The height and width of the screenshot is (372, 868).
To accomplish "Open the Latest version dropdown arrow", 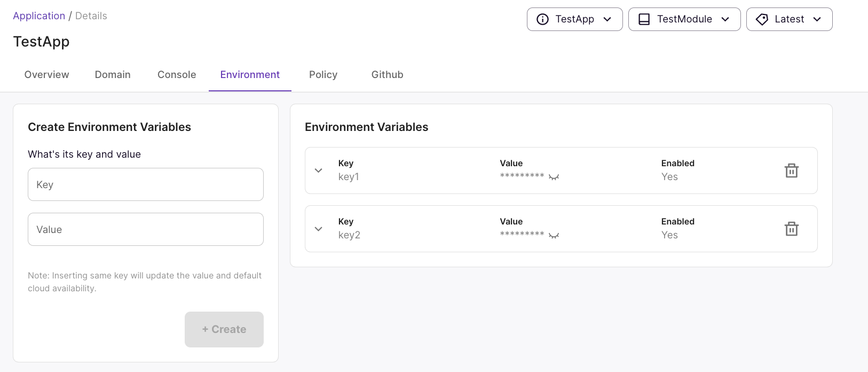I will coord(817,19).
